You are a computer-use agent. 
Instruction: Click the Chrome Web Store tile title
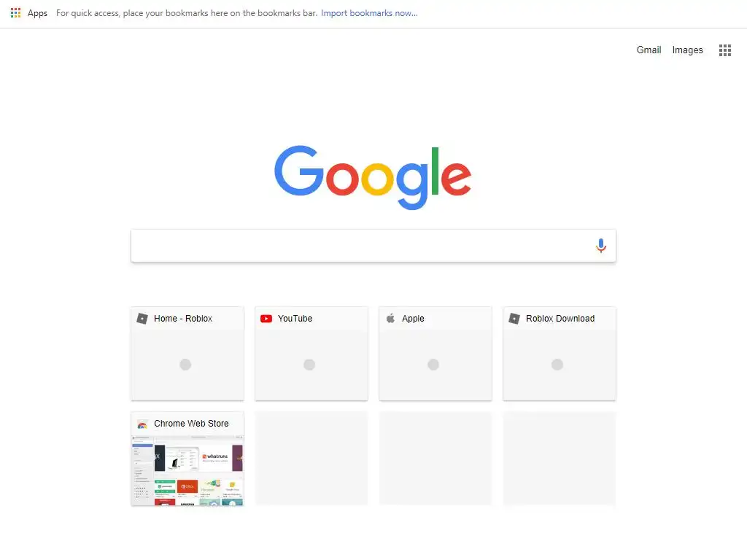tap(191, 424)
